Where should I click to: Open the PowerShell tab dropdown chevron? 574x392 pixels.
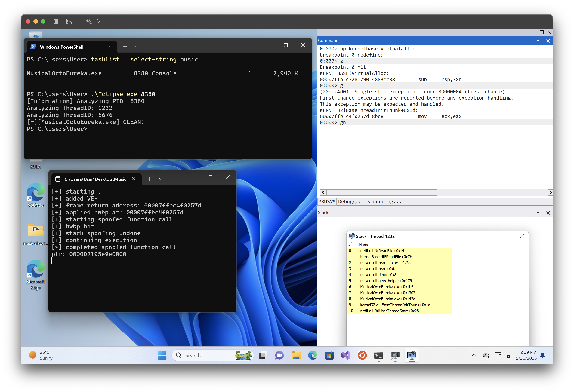(x=136, y=47)
